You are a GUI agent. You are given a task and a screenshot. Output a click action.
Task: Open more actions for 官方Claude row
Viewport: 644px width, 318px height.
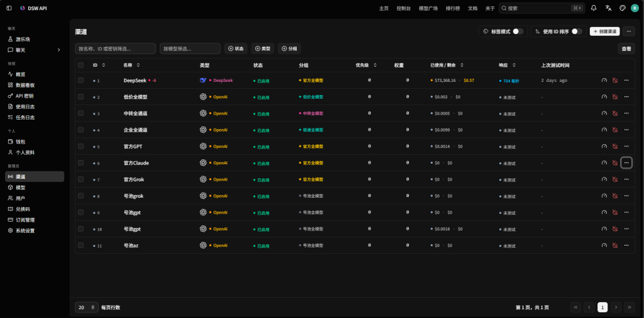[x=626, y=163]
